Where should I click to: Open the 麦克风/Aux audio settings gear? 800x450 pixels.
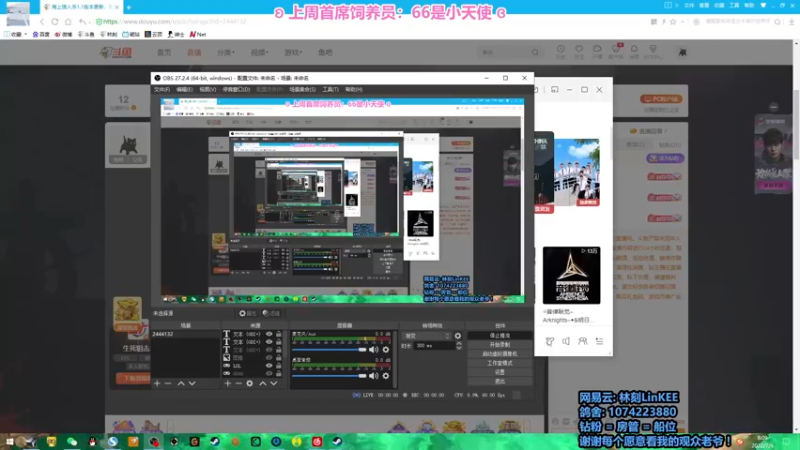(386, 349)
